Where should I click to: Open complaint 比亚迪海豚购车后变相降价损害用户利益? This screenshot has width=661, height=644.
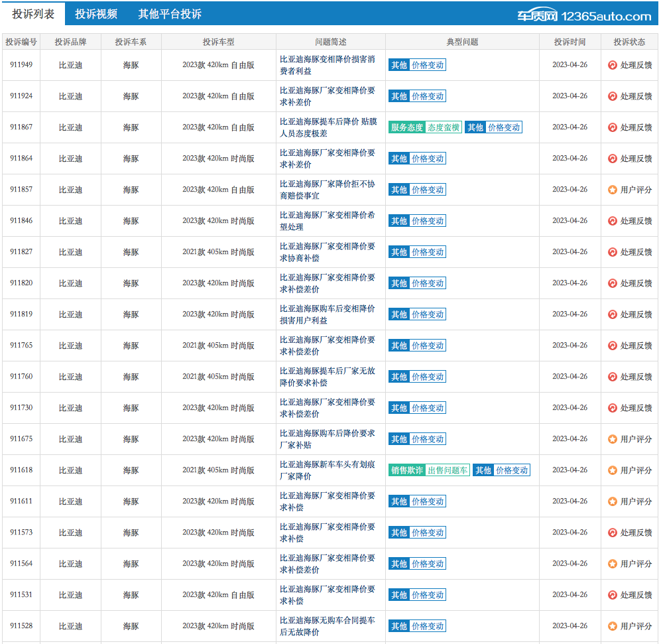(x=328, y=314)
